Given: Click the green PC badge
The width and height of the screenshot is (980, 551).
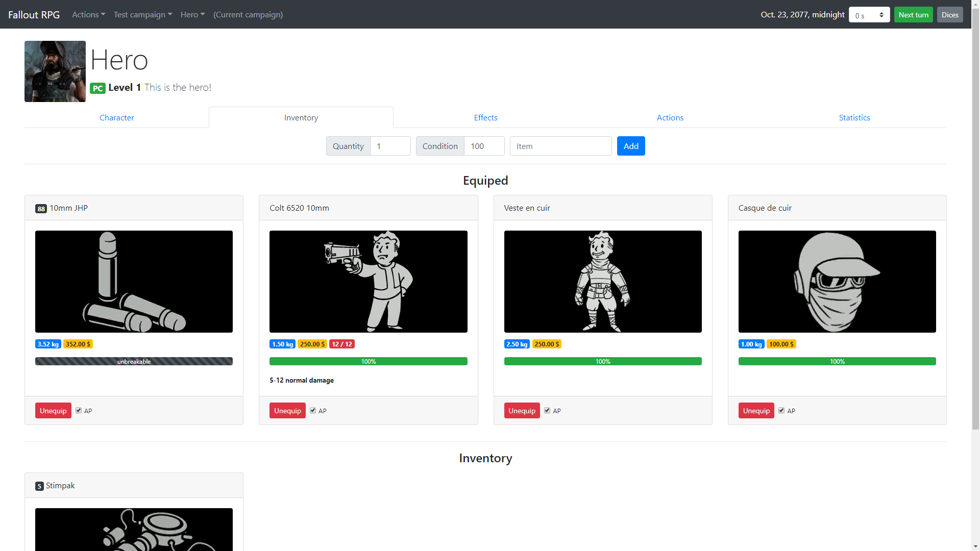Looking at the screenshot, I should (x=97, y=88).
